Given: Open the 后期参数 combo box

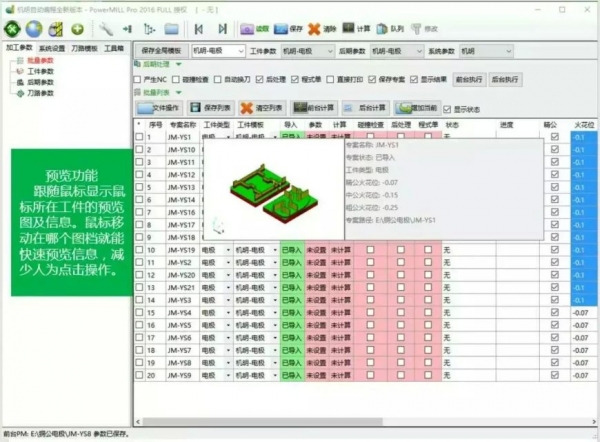Looking at the screenshot, I should [396, 51].
